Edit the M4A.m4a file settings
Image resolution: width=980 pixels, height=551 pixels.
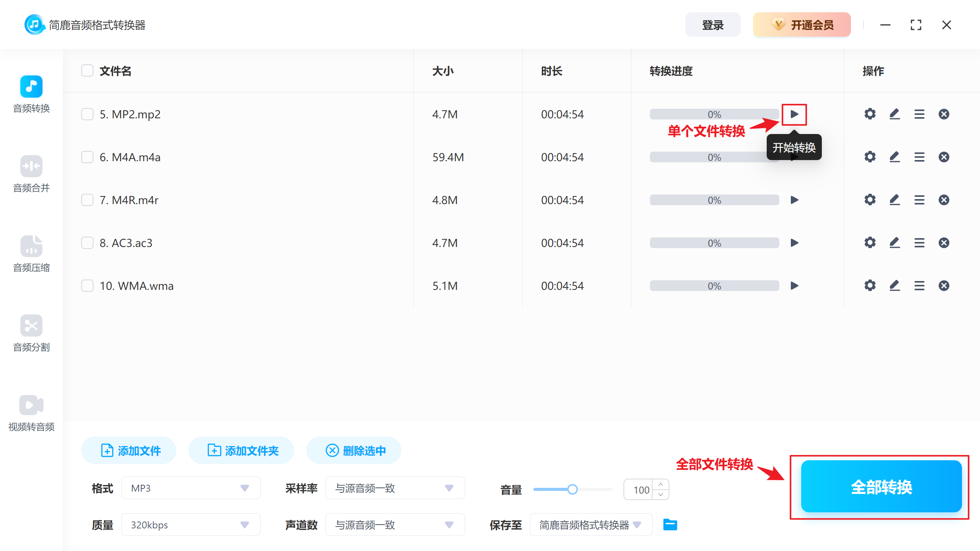pyautogui.click(x=895, y=157)
